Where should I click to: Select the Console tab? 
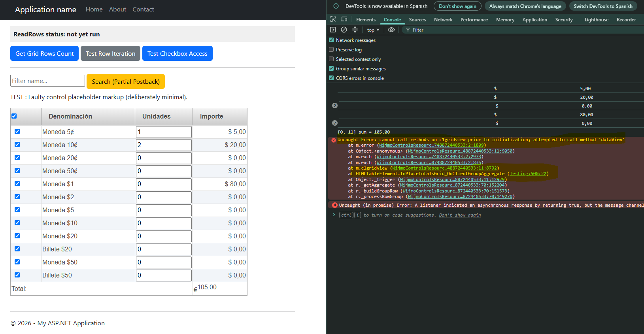(392, 19)
